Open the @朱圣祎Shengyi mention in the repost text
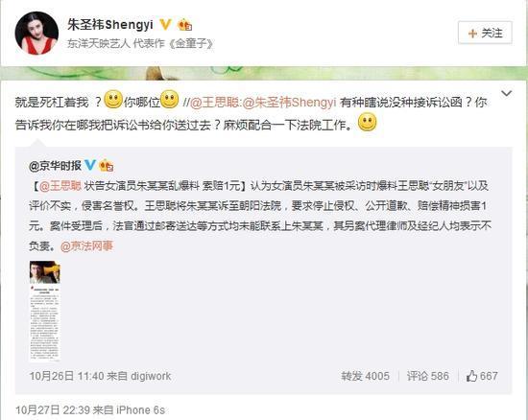The height and width of the screenshot is (420, 528). point(289,103)
